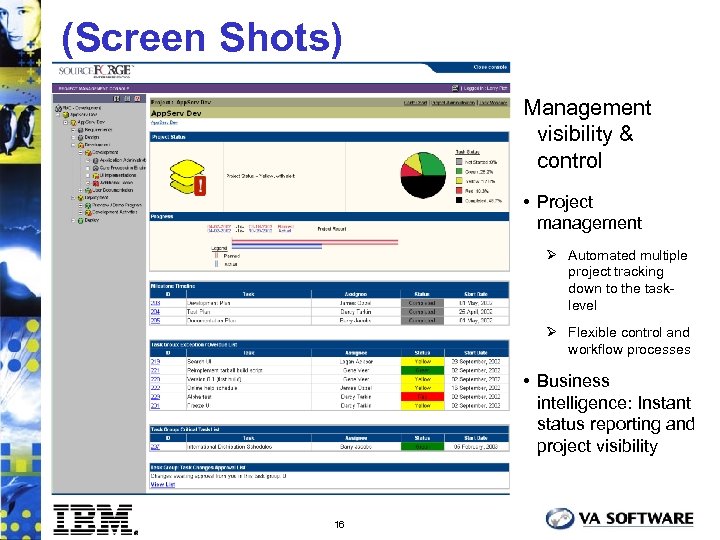720x540 pixels.
Task: Select UI Implementations in the tree
Action: [118, 175]
